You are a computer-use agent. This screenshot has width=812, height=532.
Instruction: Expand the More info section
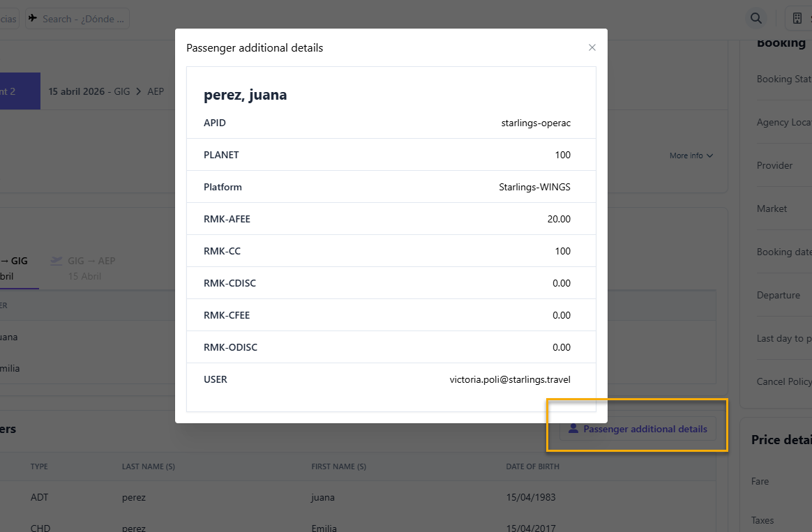point(691,155)
